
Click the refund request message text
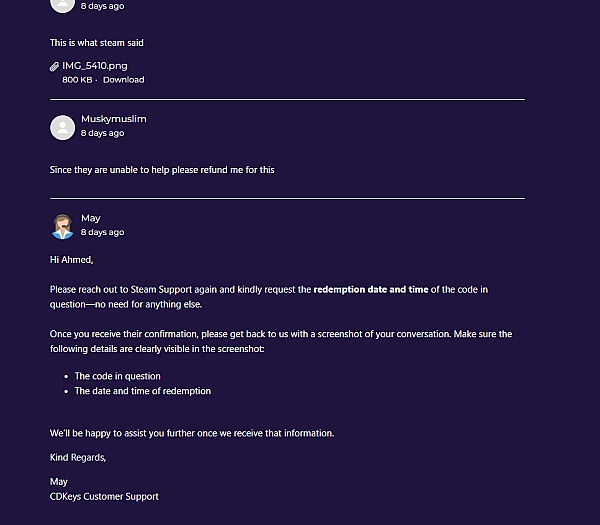pyautogui.click(x=162, y=170)
